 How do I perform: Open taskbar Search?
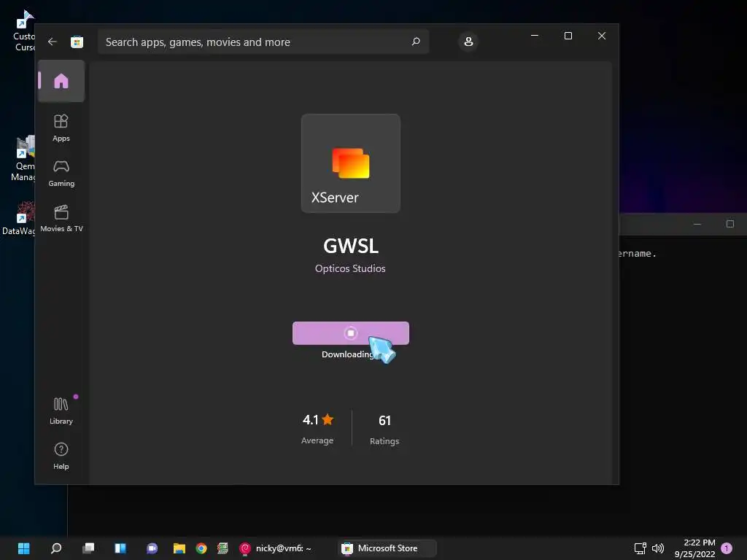pyautogui.click(x=56, y=548)
